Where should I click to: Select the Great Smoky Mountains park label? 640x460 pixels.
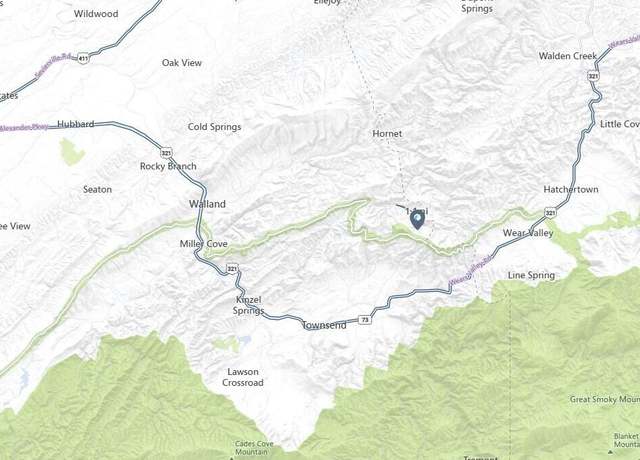pos(604,399)
